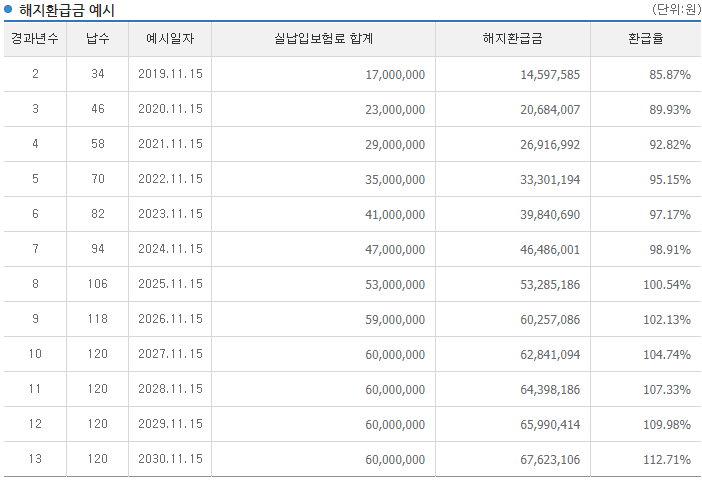Select the refund amount 64,398,186
The height and width of the screenshot is (481, 702).
point(550,390)
